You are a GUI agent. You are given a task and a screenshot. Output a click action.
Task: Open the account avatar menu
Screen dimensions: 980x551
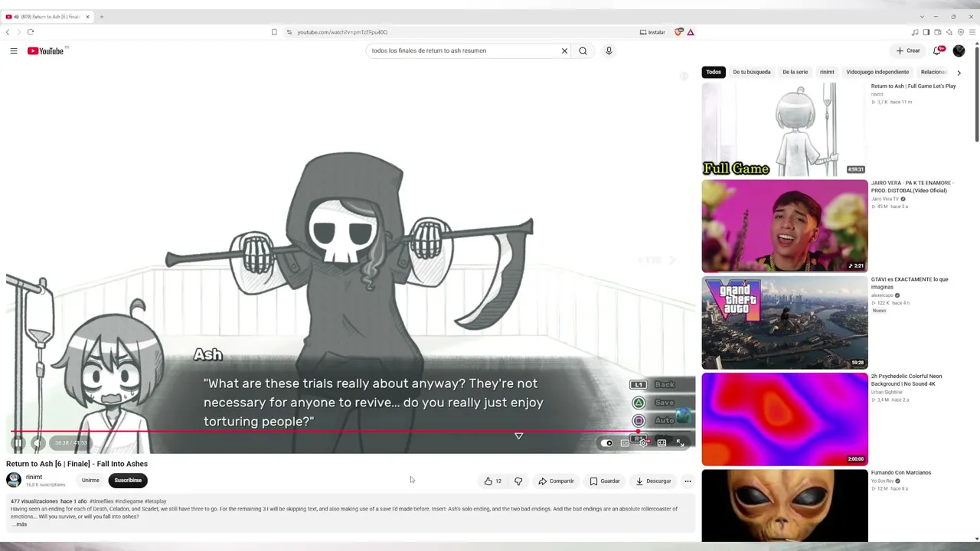coord(959,51)
